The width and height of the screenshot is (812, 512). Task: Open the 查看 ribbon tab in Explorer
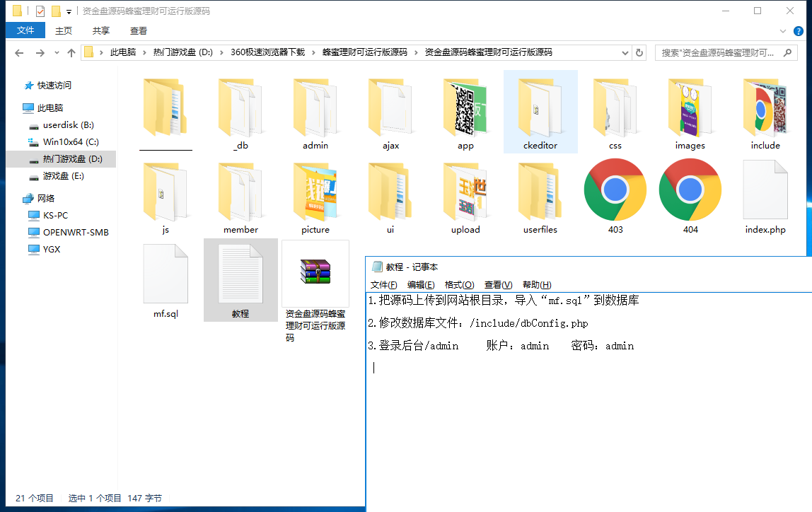[x=139, y=31]
